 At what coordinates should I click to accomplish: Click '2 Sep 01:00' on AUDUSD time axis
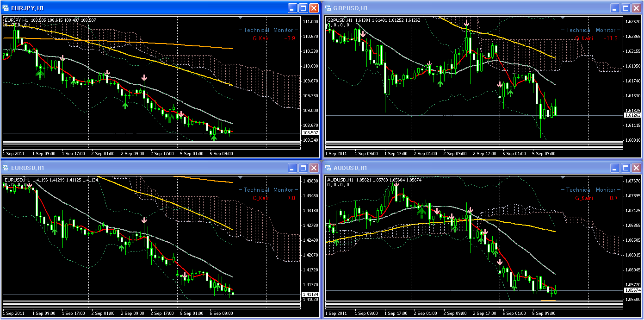425,314
